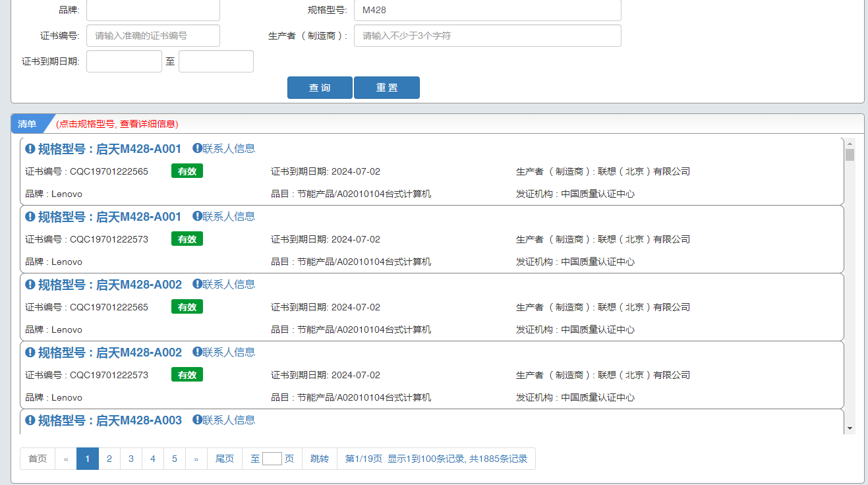Click 有效 badge in M428-A002 card CQC19701222565

(187, 307)
